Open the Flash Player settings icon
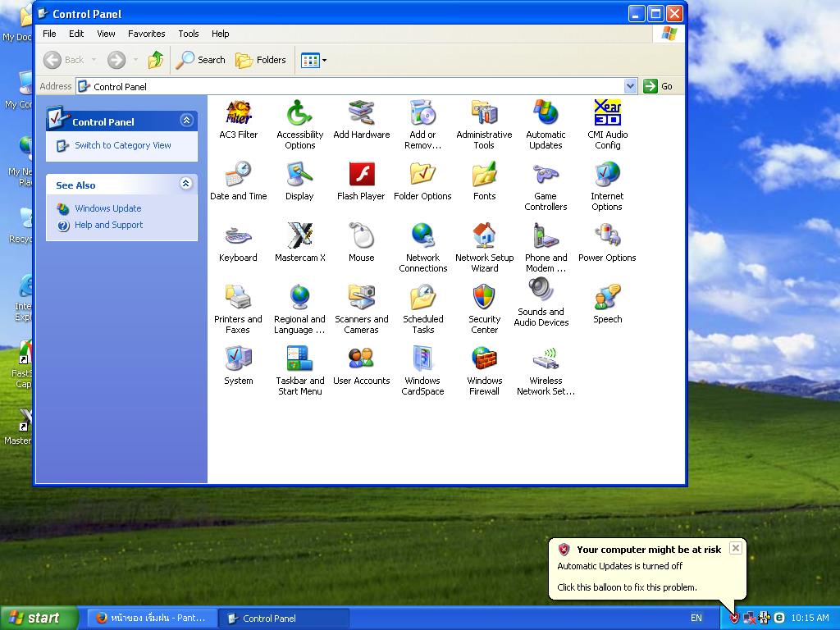The width and height of the screenshot is (840, 630). click(361, 175)
